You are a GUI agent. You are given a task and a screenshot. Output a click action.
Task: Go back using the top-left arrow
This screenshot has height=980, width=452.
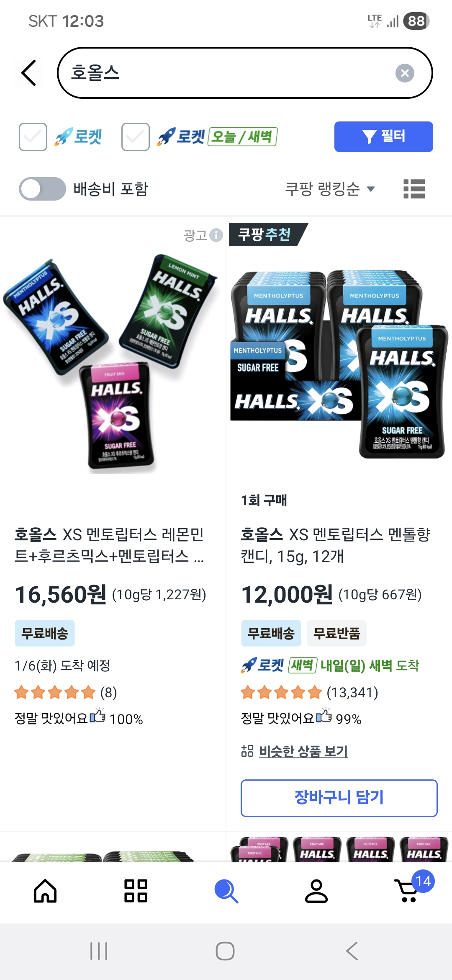29,73
